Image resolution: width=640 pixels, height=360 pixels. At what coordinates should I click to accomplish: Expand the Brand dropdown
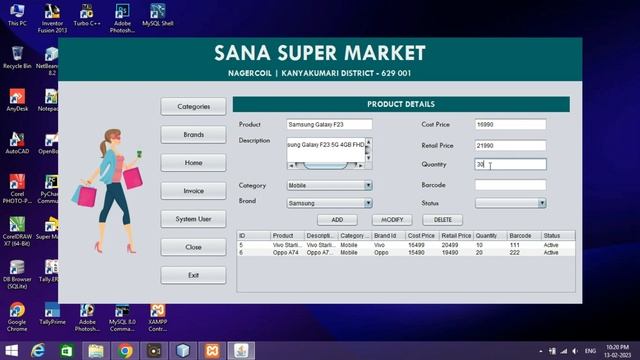[368, 203]
